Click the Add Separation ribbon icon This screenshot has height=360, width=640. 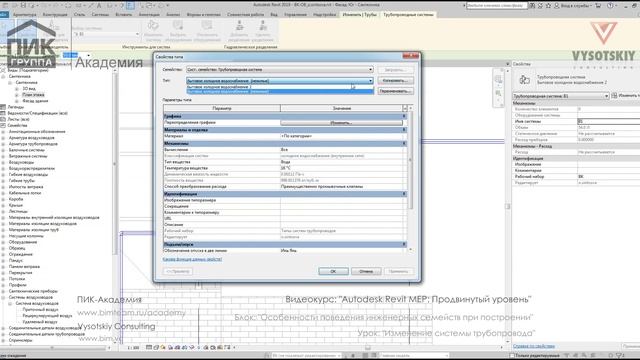[240, 26]
